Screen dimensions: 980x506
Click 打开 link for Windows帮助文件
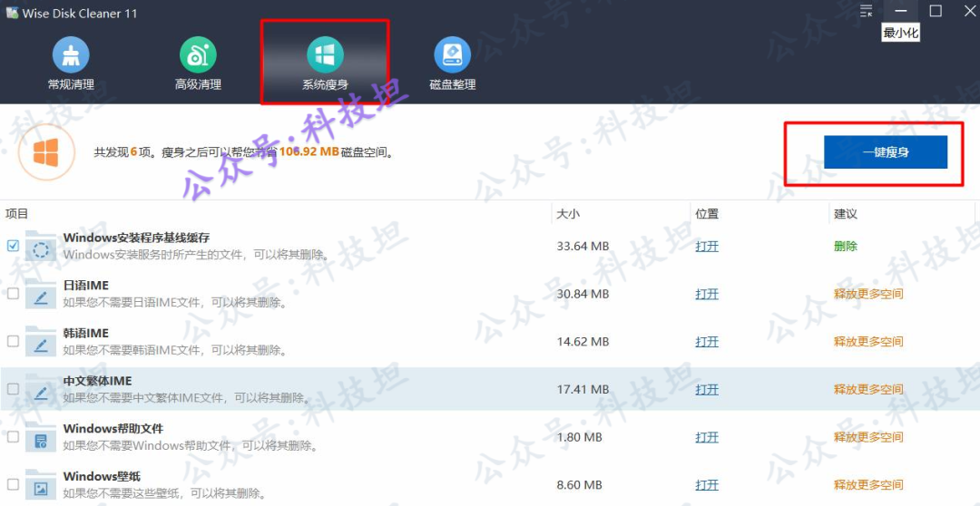pos(707,437)
